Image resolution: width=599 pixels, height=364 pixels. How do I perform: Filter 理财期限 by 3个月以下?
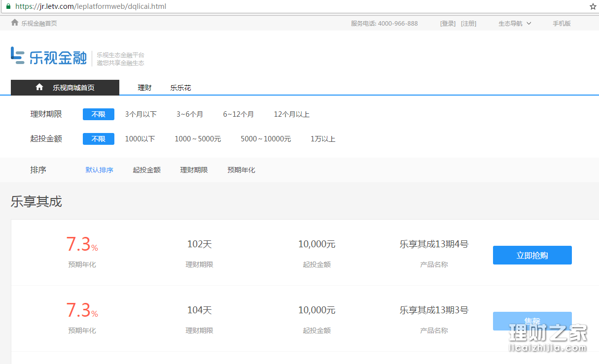click(x=141, y=114)
